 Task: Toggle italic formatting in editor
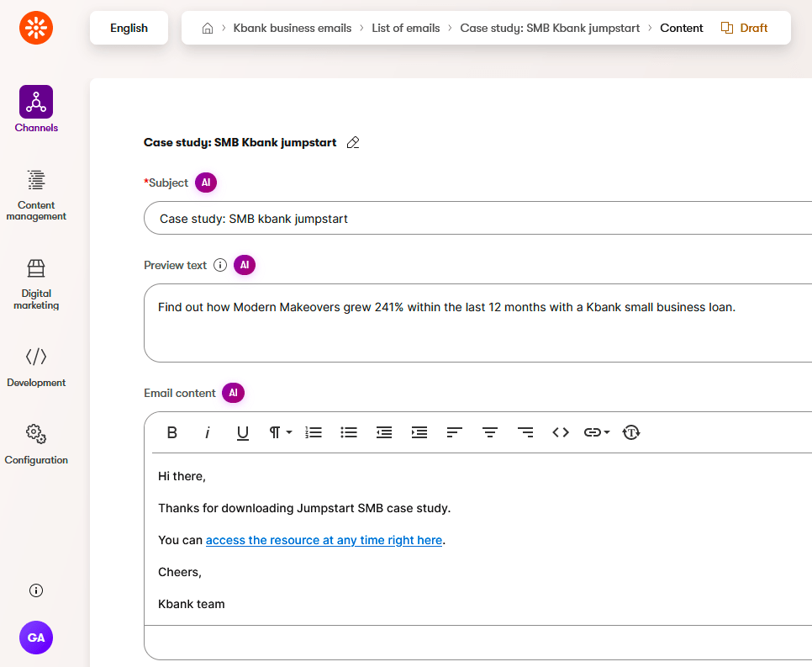tap(207, 432)
